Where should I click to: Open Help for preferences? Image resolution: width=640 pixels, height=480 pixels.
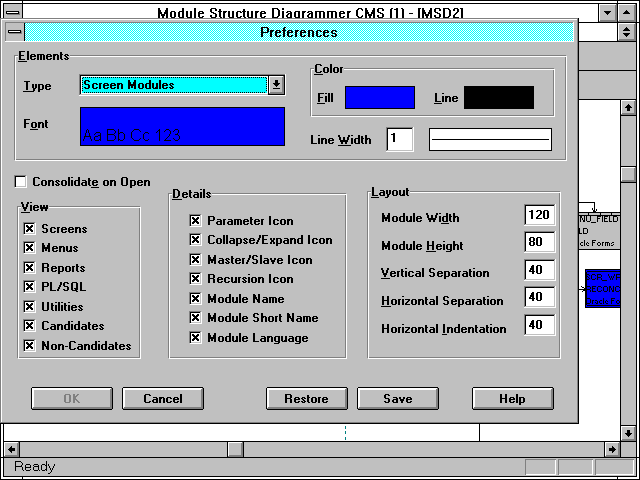point(512,399)
